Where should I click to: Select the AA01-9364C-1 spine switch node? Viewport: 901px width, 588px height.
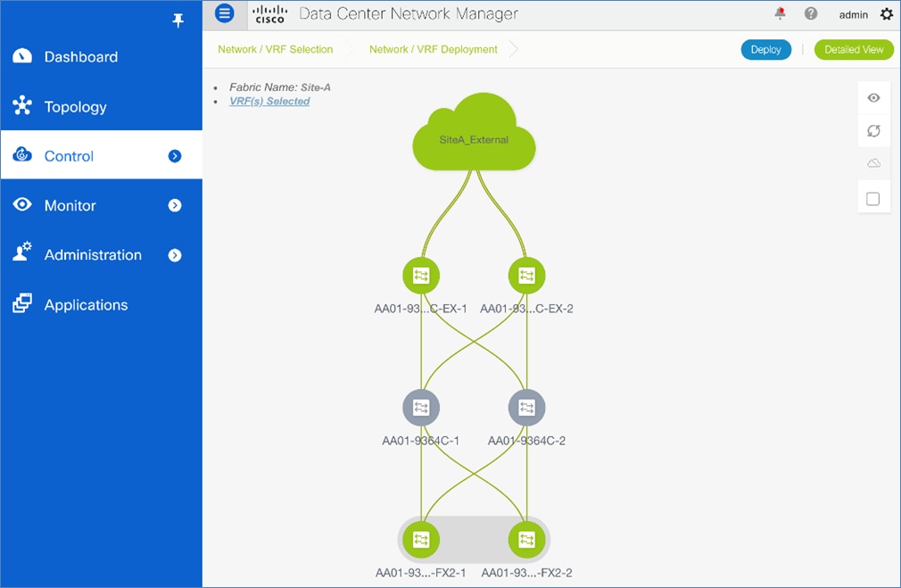tap(421, 408)
